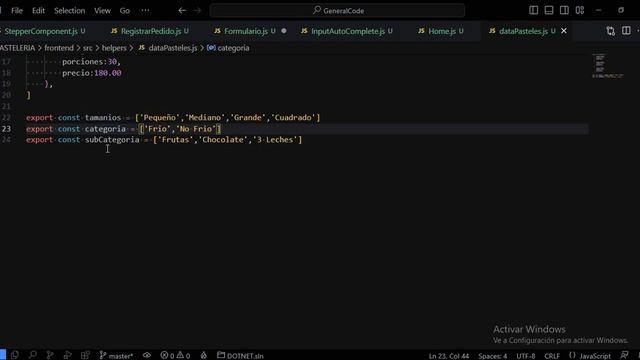Open the File menu
Viewport: 640px width, 360px height.
click(17, 11)
